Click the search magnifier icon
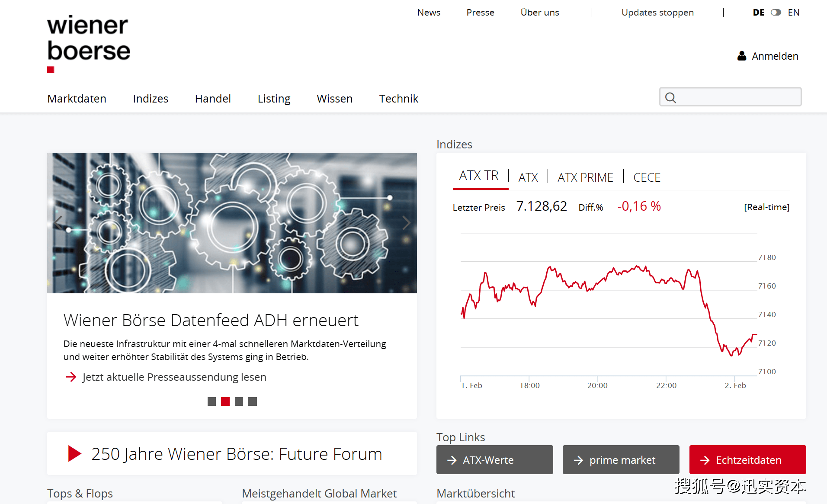Screen dimensions: 827x504 pos(670,97)
